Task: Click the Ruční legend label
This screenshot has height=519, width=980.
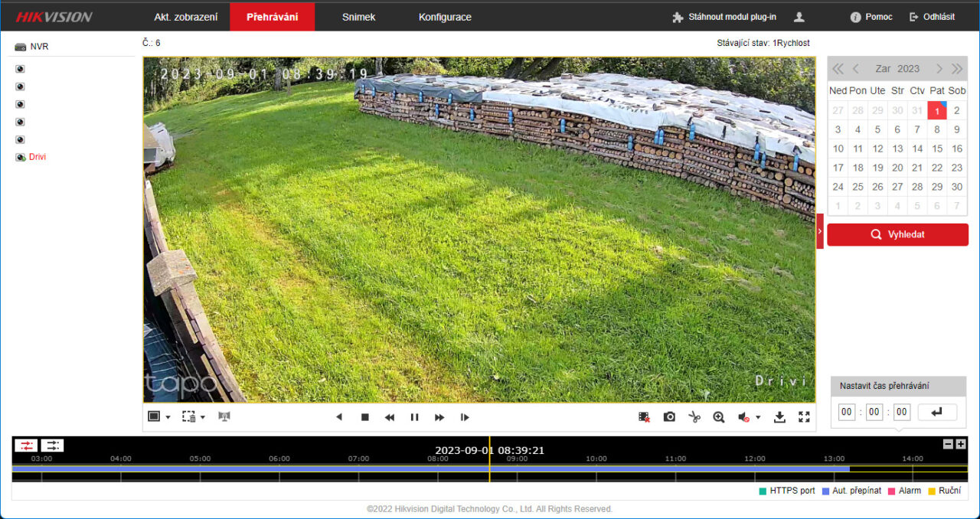Action: click(x=949, y=491)
